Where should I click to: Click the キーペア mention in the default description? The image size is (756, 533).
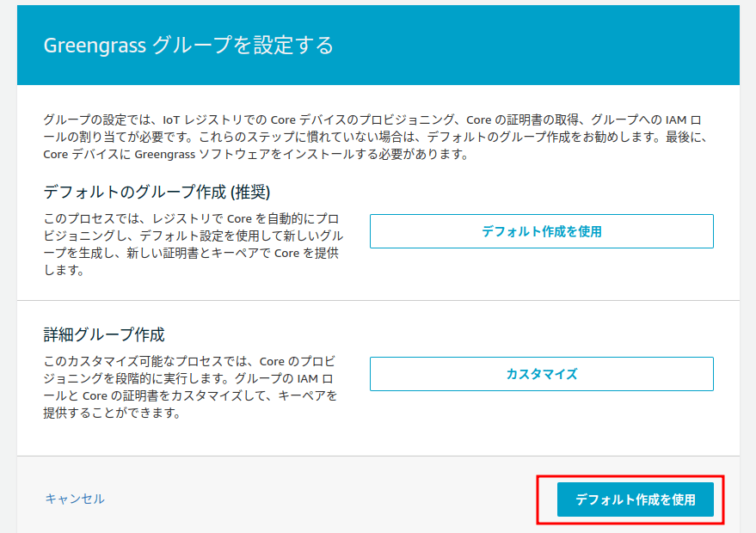[234, 253]
